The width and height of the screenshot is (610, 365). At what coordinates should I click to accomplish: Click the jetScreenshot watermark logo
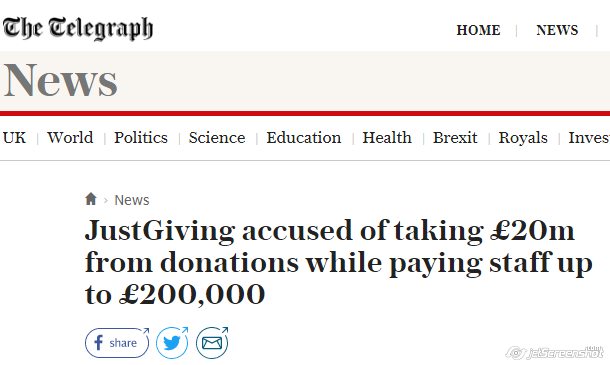click(555, 353)
